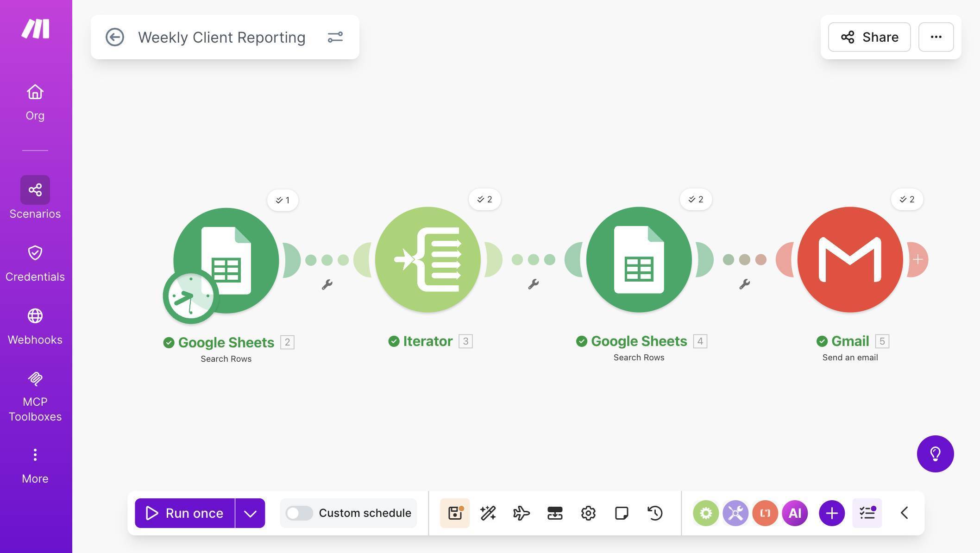Toggle the checklist panel icon

pyautogui.click(x=867, y=513)
